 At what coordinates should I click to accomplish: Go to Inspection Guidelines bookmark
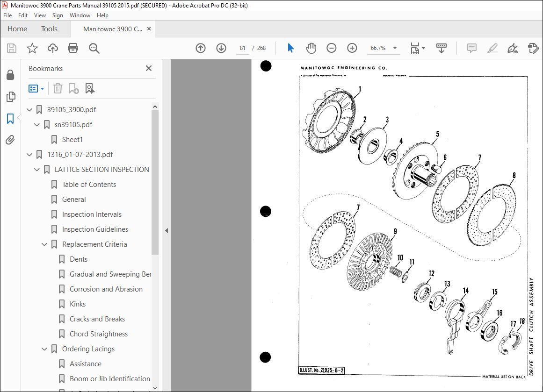95,229
